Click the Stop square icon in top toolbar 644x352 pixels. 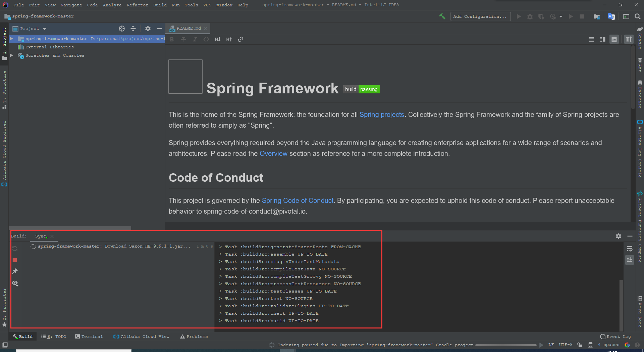[x=582, y=16]
